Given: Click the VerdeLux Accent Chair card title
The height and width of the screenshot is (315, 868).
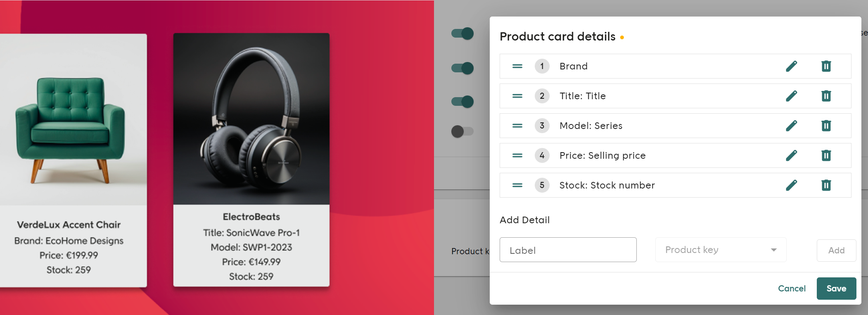Looking at the screenshot, I should click(x=69, y=225).
